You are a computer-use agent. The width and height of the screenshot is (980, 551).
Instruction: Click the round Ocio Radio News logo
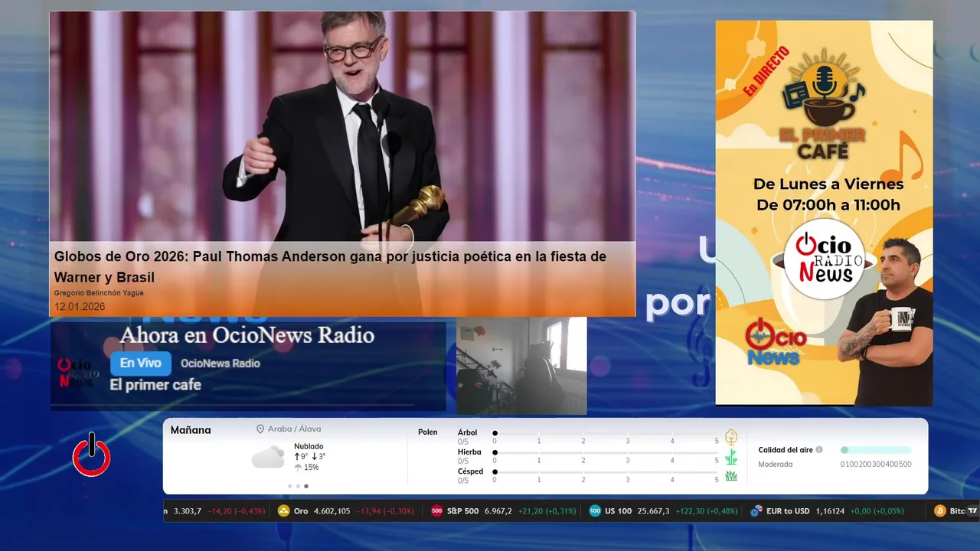[825, 259]
